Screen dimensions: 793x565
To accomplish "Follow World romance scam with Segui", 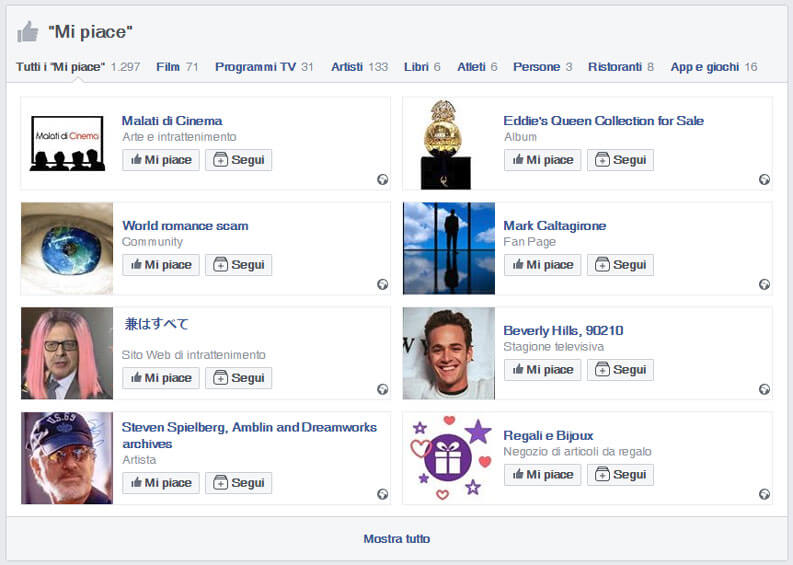I will point(239,265).
